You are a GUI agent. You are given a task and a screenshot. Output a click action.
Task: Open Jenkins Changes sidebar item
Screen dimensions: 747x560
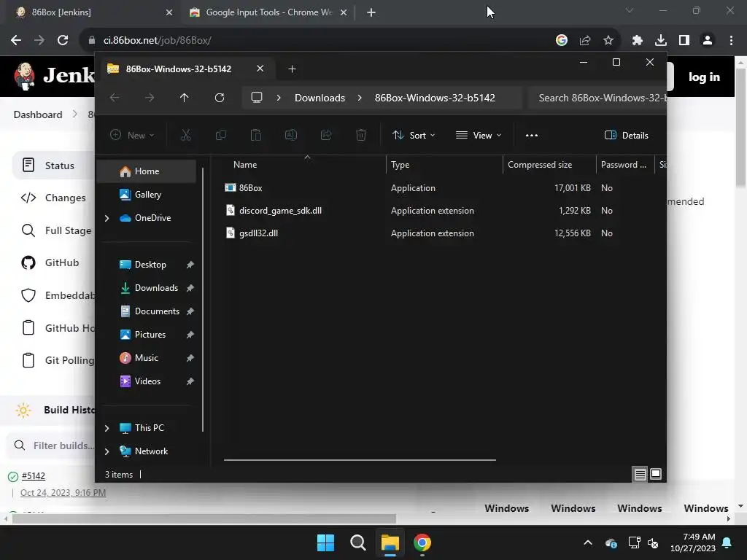pos(53,198)
